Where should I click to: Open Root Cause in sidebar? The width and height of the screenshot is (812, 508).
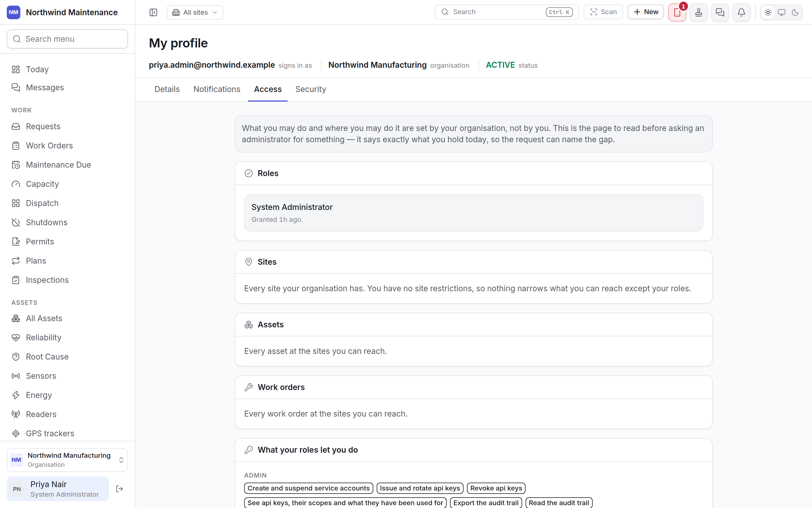tap(67, 356)
